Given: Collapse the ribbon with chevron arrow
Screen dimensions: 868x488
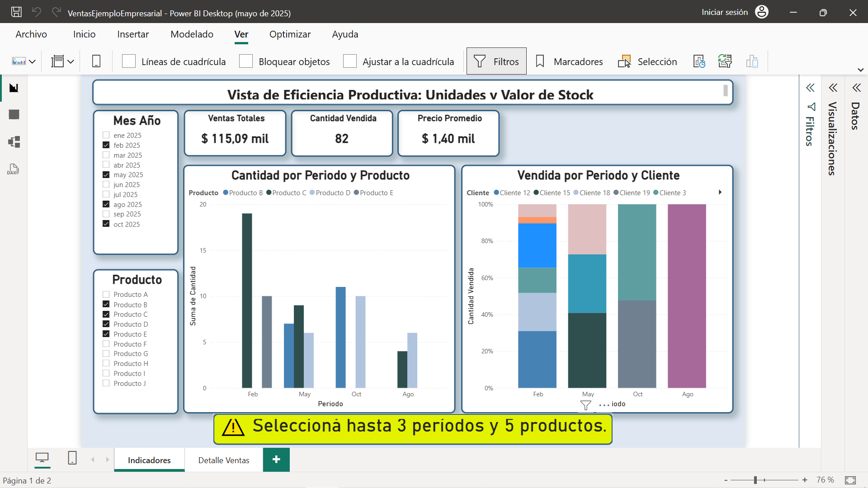Looking at the screenshot, I should point(861,70).
